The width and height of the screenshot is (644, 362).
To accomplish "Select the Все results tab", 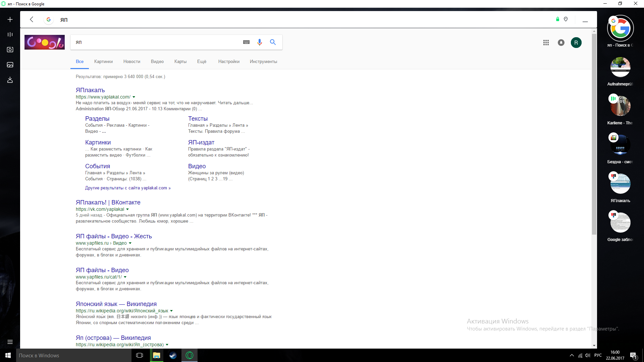I will (x=79, y=62).
